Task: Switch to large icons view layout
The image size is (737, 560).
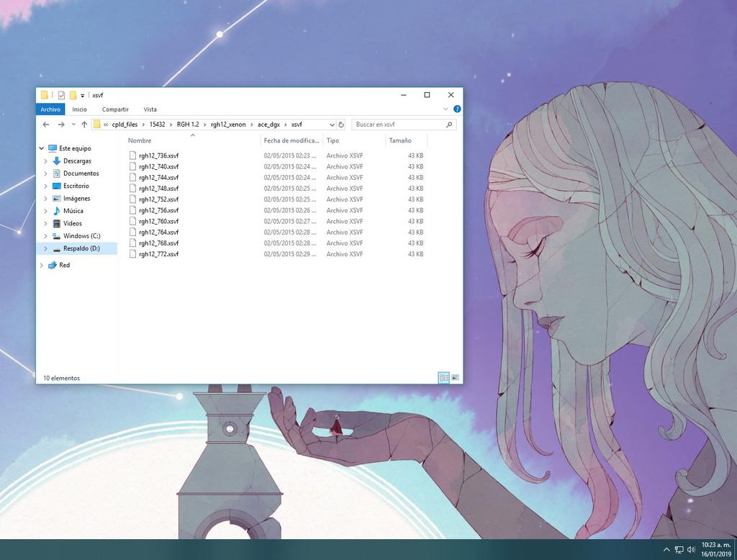Action: click(455, 378)
